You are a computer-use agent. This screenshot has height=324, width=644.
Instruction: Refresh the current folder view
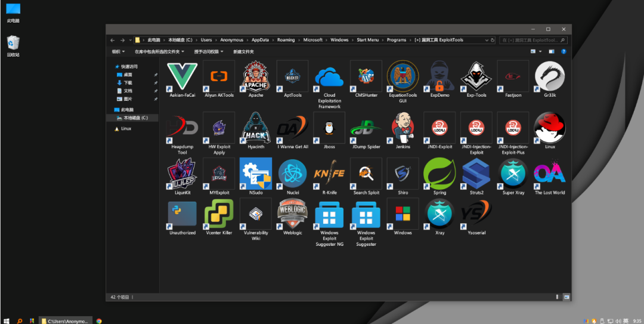pos(493,41)
